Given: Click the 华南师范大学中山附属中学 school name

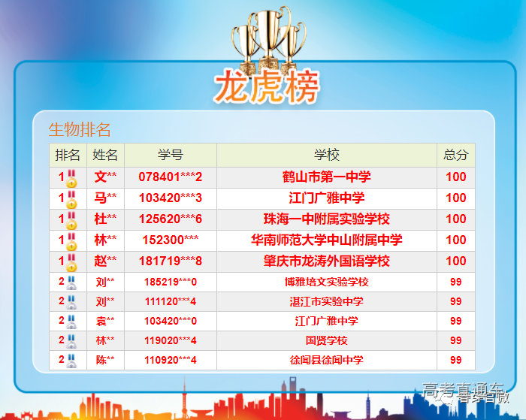Looking at the screenshot, I should (326, 240).
